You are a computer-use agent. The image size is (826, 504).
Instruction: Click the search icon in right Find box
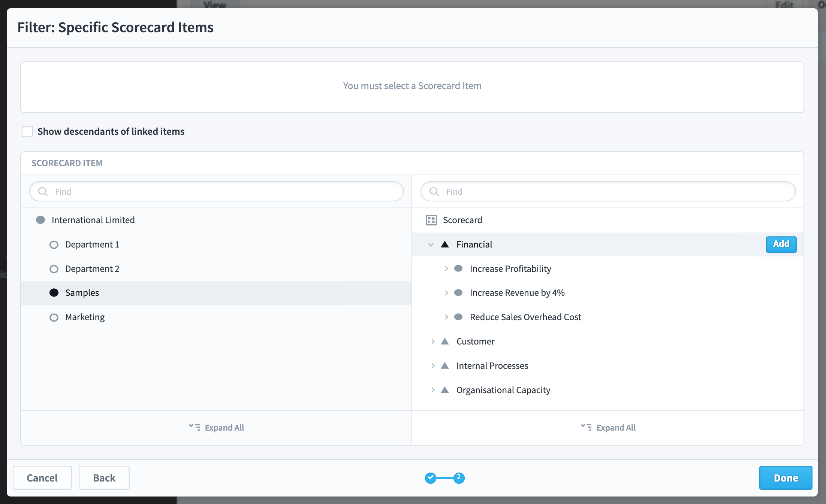[x=434, y=192]
